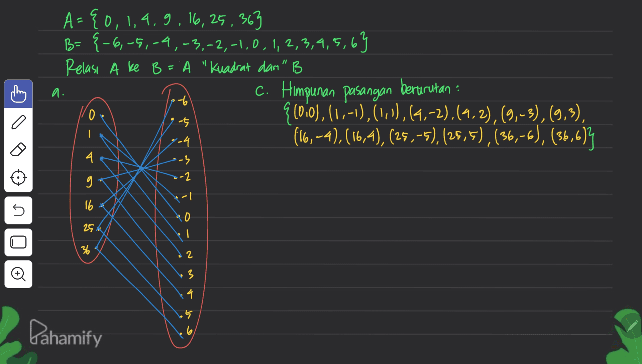Select the pen drawing tool
Image resolution: width=642 pixels, height=364 pixels.
pyautogui.click(x=18, y=122)
